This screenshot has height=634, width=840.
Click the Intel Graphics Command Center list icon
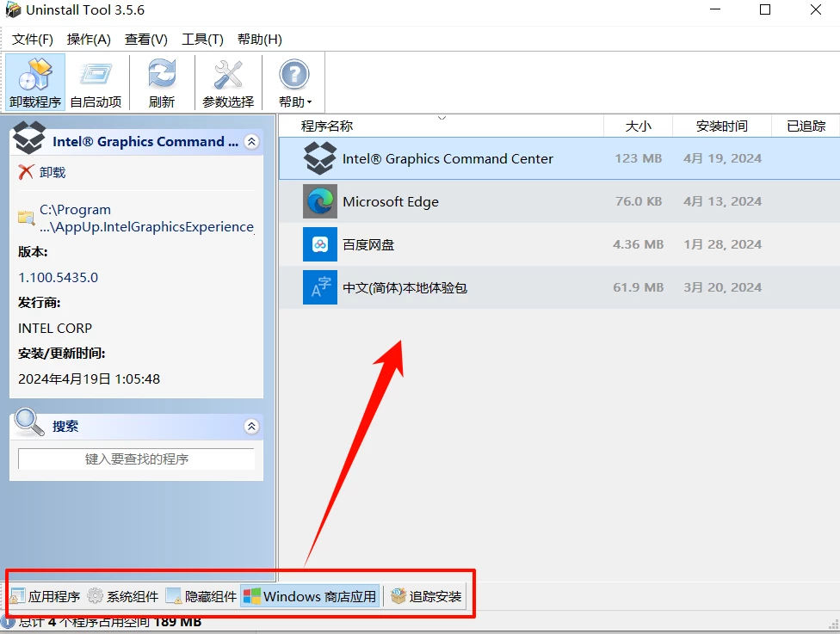tap(320, 158)
